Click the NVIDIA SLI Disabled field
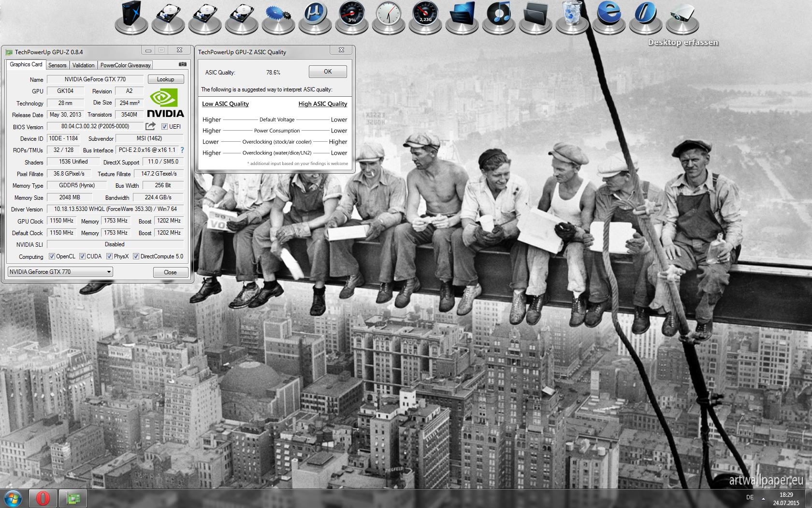 click(116, 244)
